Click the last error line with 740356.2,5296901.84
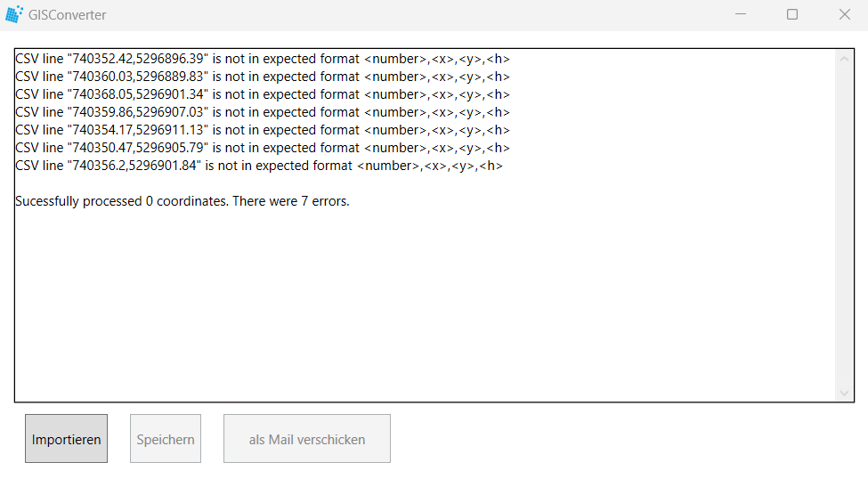This screenshot has height=487, width=868. tap(259, 166)
